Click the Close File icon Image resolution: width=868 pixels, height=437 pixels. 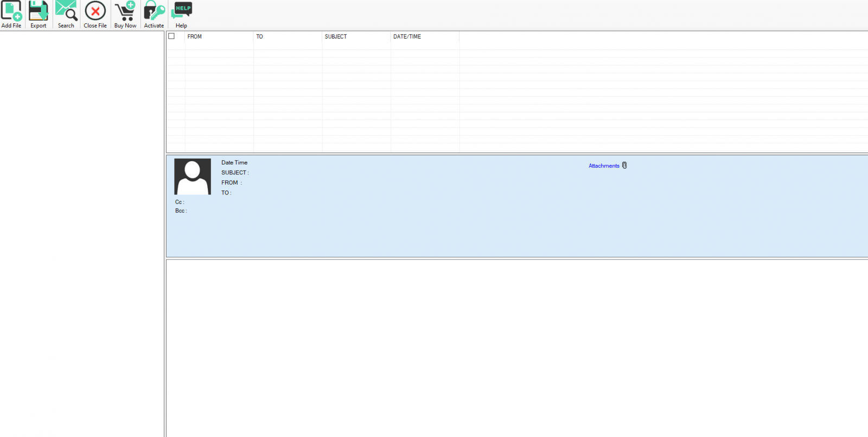coord(95,15)
